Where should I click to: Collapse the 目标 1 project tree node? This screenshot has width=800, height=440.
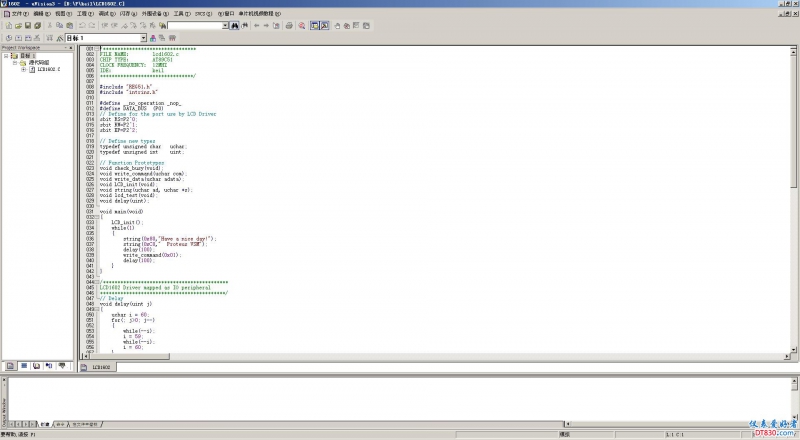5,55
